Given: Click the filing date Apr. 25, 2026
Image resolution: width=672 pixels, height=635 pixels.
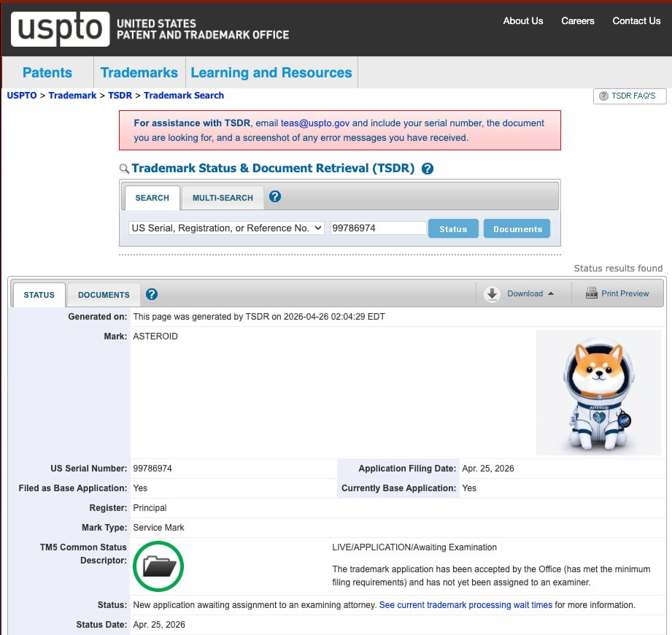Looking at the screenshot, I should [487, 468].
